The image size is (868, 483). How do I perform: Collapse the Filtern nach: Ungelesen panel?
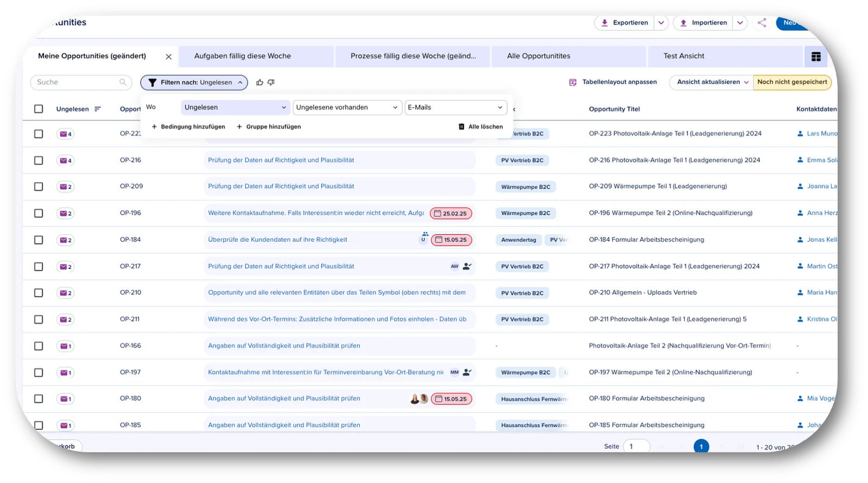tap(194, 82)
